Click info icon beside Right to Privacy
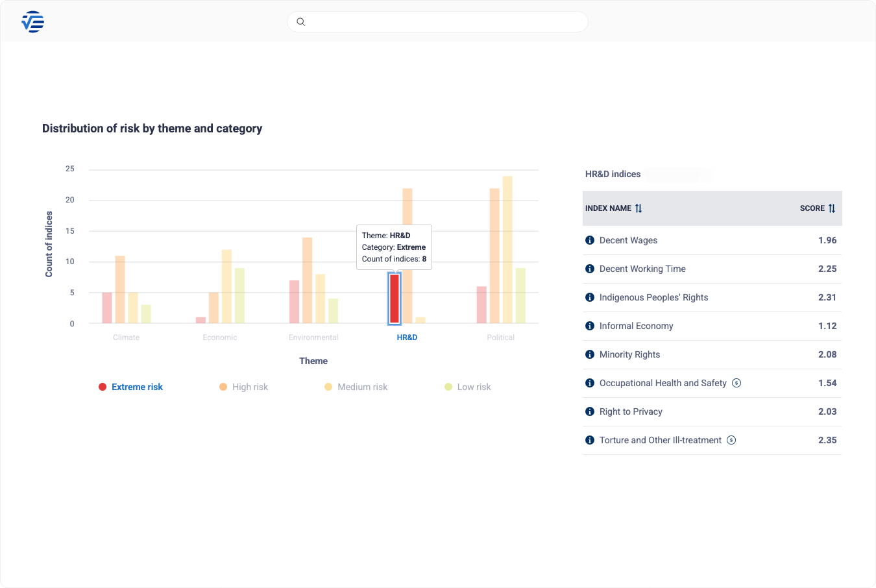This screenshot has height=588, width=876. coord(590,411)
